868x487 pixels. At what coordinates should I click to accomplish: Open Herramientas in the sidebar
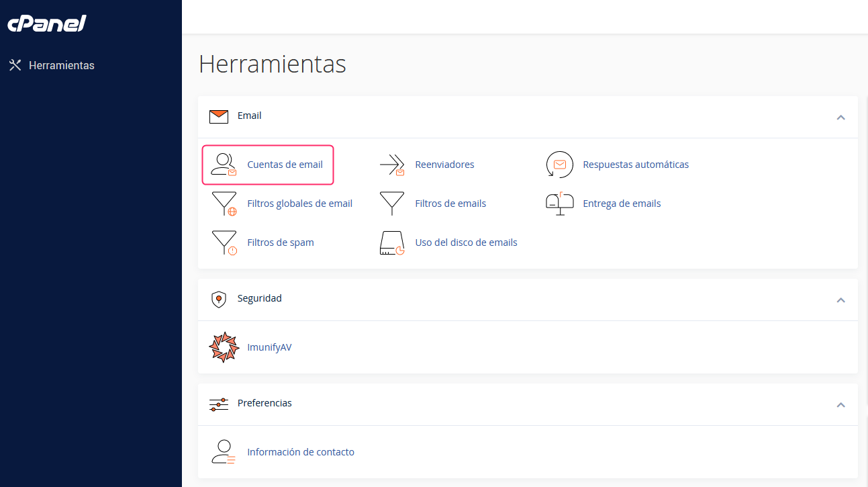(61, 66)
